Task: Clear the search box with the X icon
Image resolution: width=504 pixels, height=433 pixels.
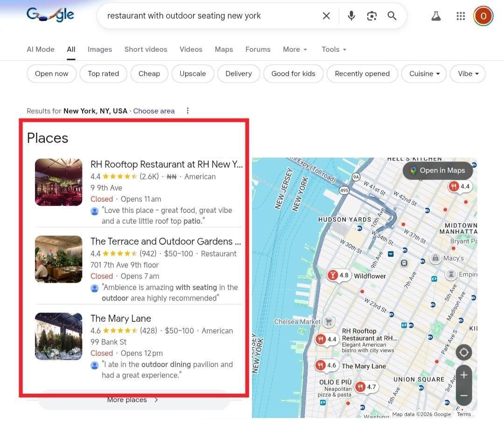Action: click(326, 16)
